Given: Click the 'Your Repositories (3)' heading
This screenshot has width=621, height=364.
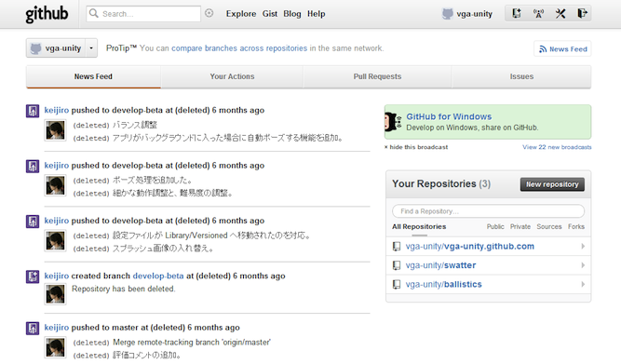Looking at the screenshot, I should (441, 183).
